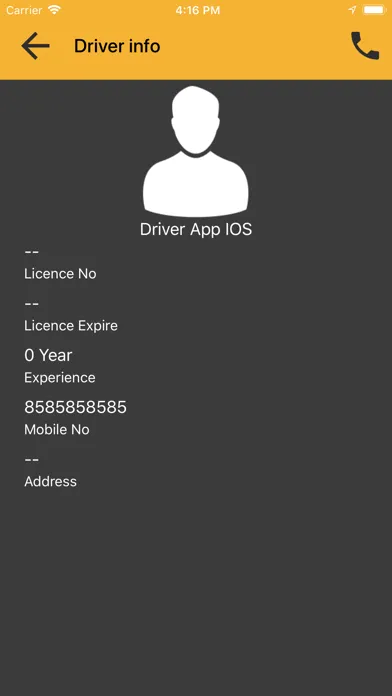
Task: Select the Licence Expire label
Action: 71,326
